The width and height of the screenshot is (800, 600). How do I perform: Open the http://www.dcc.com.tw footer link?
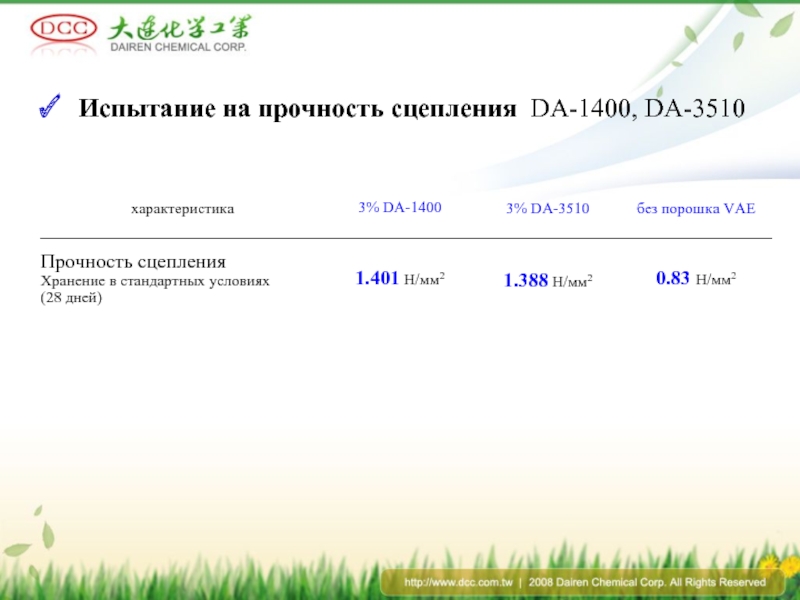[458, 582]
